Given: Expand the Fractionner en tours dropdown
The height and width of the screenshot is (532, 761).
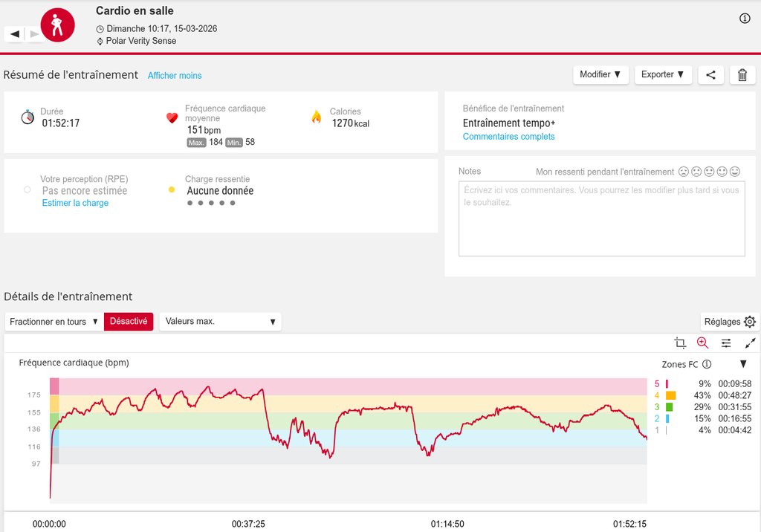Looking at the screenshot, I should coord(54,322).
